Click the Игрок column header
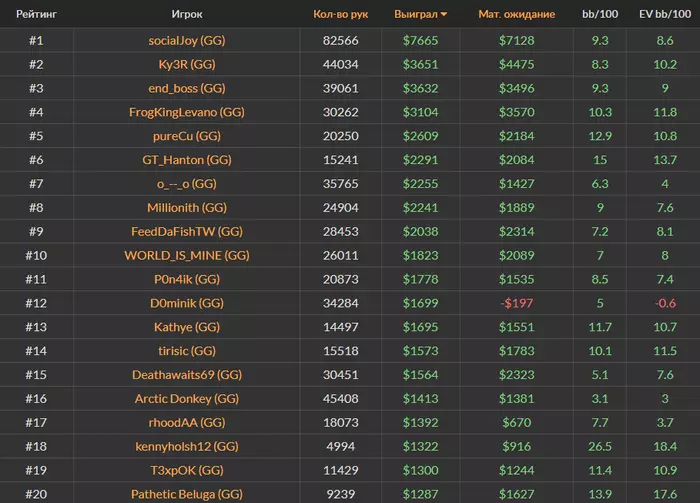Screen dimensions: 700x503 [x=187, y=15]
